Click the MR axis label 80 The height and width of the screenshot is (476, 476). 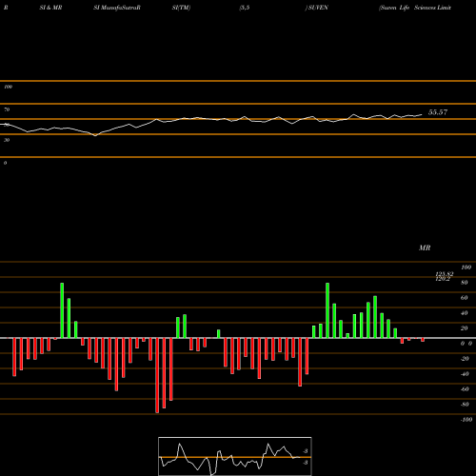point(465,283)
